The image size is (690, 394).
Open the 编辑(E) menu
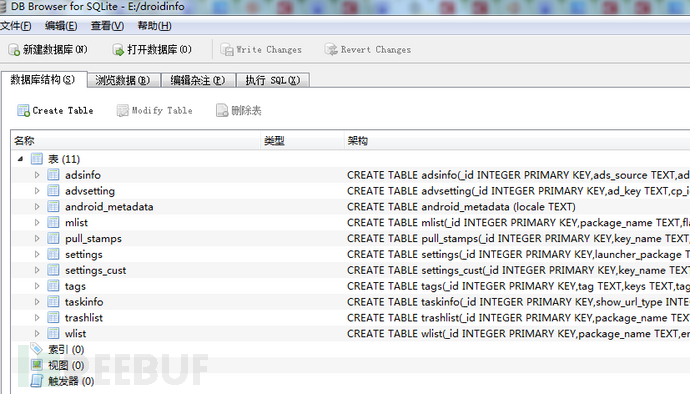click(61, 26)
